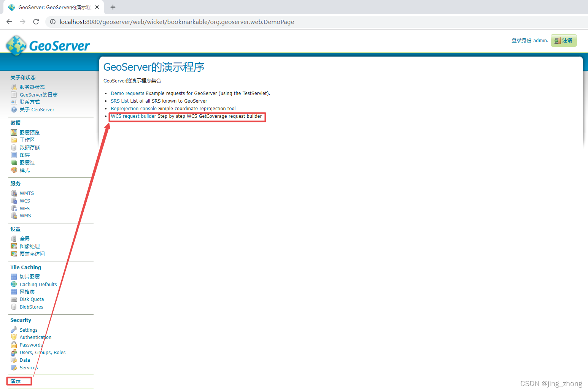The width and height of the screenshot is (588, 391).
Task: Open the SRS List link
Action: pyautogui.click(x=120, y=101)
